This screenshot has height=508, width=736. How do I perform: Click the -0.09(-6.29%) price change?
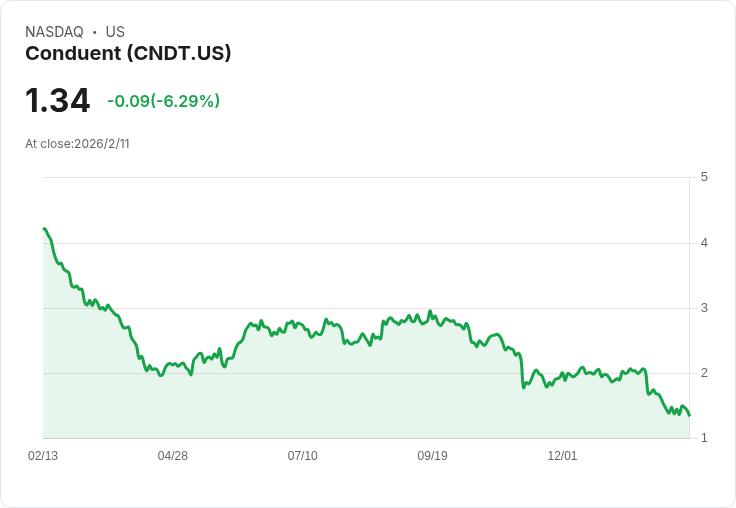tap(163, 101)
